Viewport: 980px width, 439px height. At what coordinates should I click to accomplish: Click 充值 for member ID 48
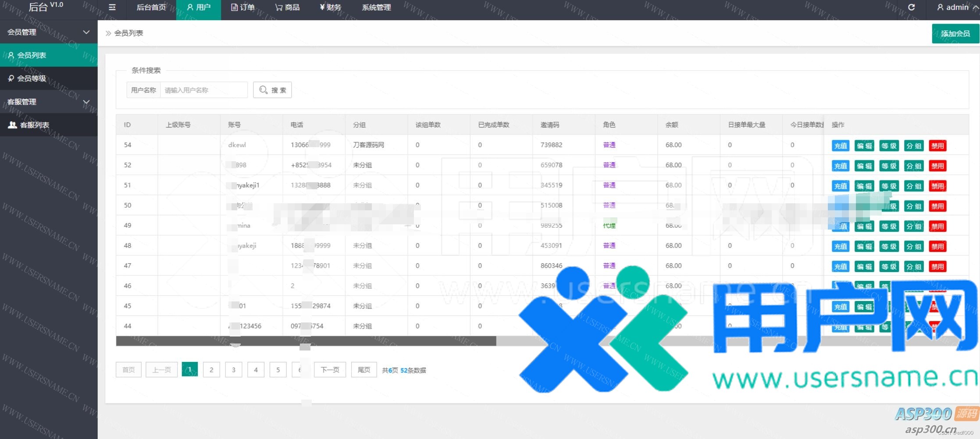841,247
